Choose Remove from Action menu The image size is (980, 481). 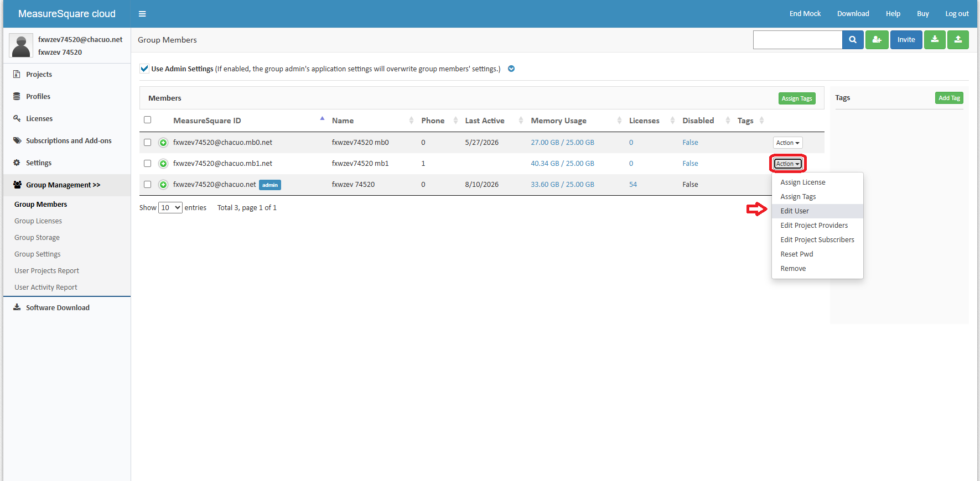click(817, 269)
